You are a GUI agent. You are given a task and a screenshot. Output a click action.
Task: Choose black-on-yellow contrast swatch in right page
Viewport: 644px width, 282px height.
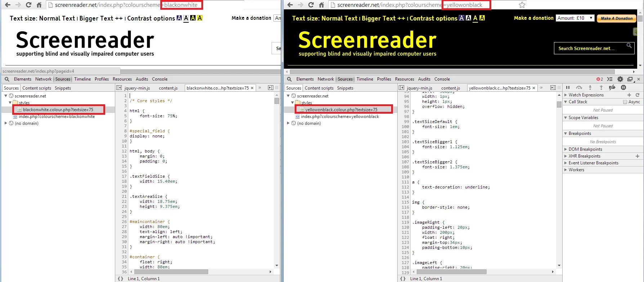click(x=482, y=18)
